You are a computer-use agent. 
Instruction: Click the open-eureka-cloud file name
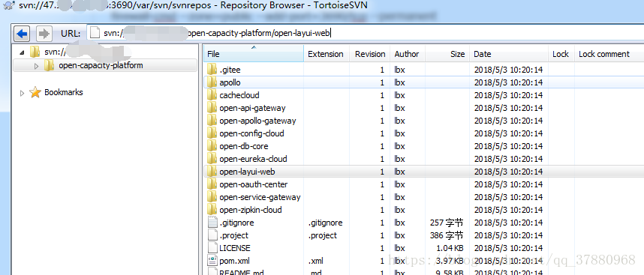coord(254,159)
